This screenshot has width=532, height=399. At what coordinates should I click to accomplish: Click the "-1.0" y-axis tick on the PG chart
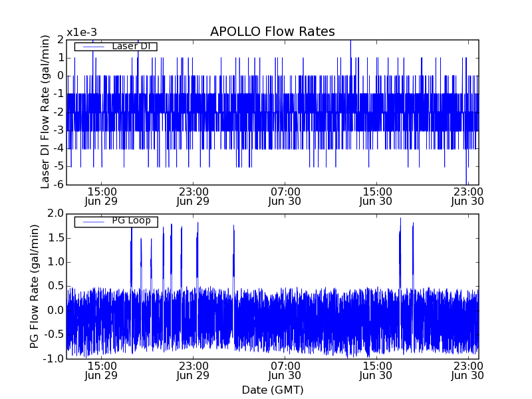point(54,358)
